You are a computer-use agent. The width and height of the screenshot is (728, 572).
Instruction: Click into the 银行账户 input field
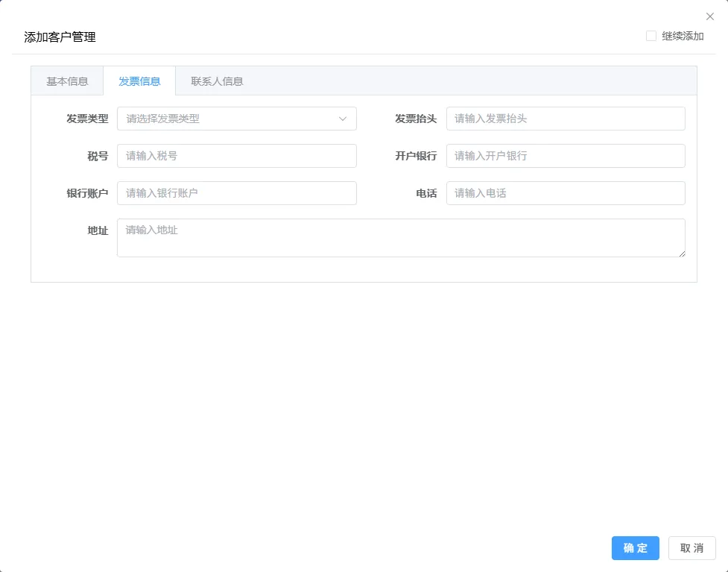pos(237,193)
